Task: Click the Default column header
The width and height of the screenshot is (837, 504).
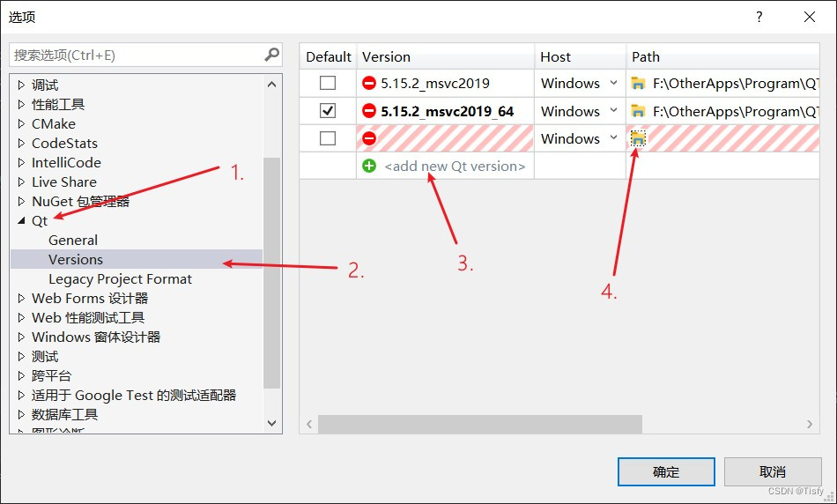Action: coord(329,56)
